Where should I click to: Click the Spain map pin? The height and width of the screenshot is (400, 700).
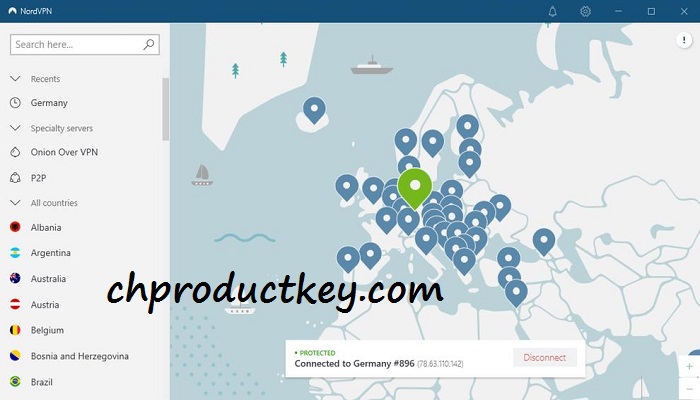point(370,256)
